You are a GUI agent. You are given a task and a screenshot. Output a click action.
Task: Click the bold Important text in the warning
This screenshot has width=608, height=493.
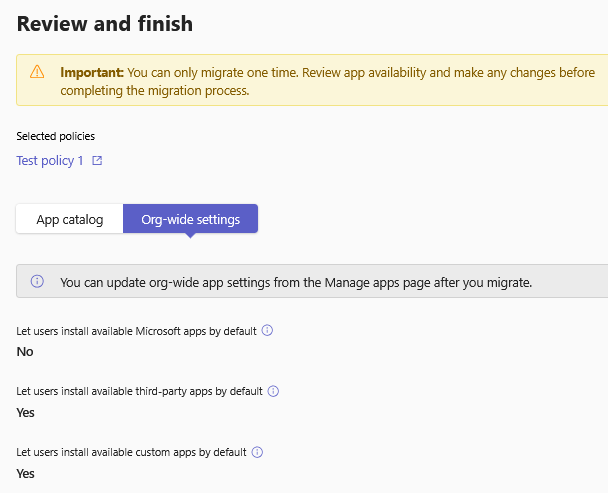coord(92,73)
